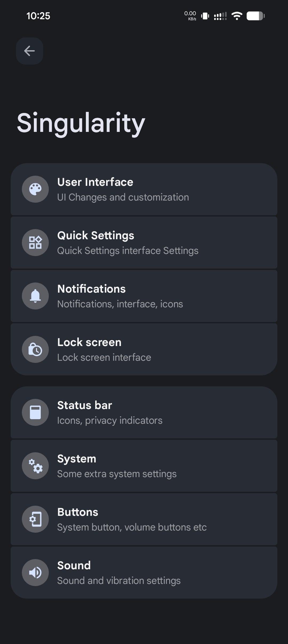Tap the battery indicator in status bar
The height and width of the screenshot is (644, 288).
(255, 16)
